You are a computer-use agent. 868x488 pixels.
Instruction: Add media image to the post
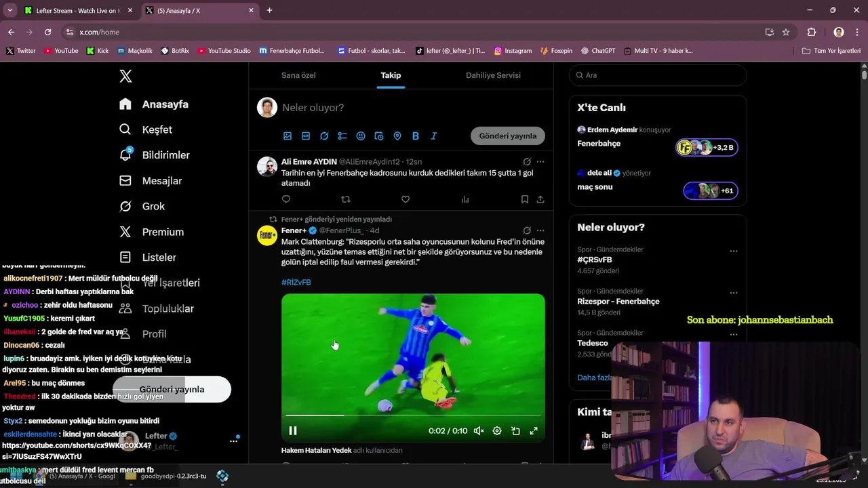[x=288, y=136]
